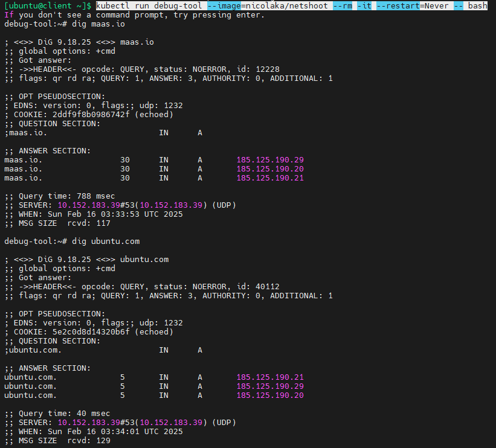This screenshot has width=496, height=448.
Task: Click the '--image' flag in the kubectl command
Action: pos(224,5)
